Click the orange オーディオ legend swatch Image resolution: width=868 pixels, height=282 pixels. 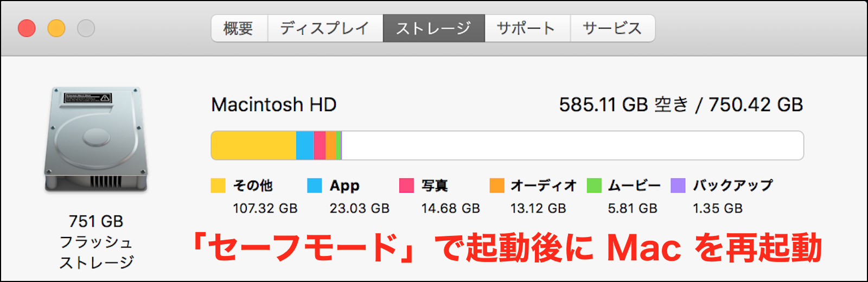coord(496,185)
